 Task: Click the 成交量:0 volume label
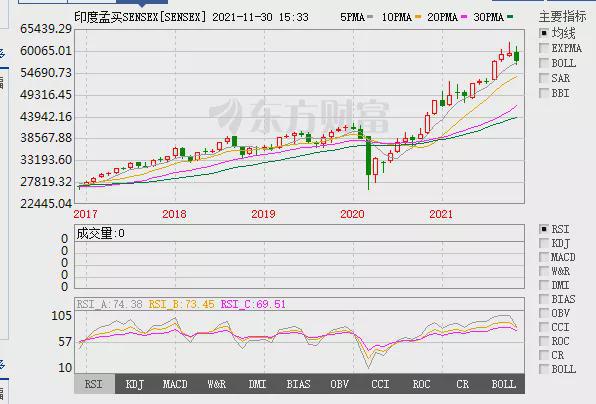pyautogui.click(x=100, y=233)
